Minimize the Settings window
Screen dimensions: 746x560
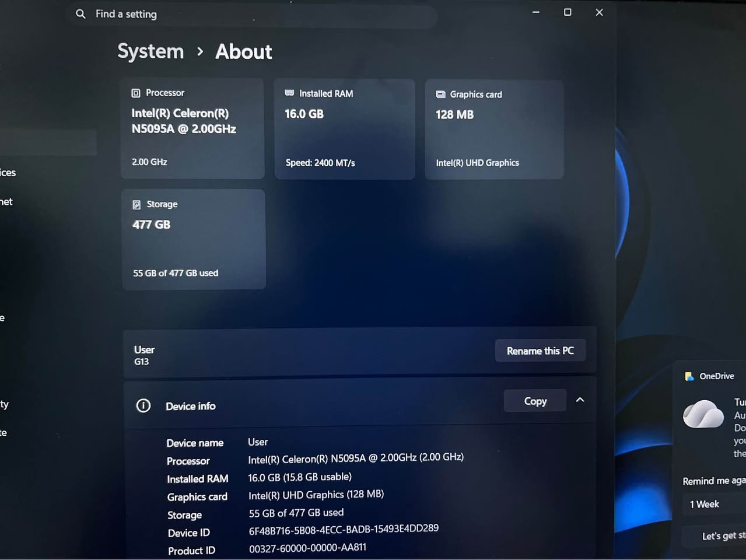point(535,12)
